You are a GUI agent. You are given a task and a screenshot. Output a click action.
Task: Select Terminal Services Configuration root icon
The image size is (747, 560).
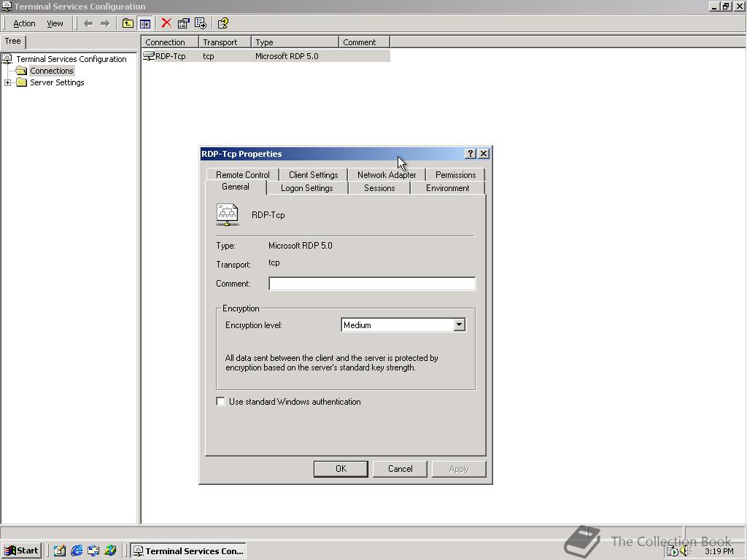[7, 59]
